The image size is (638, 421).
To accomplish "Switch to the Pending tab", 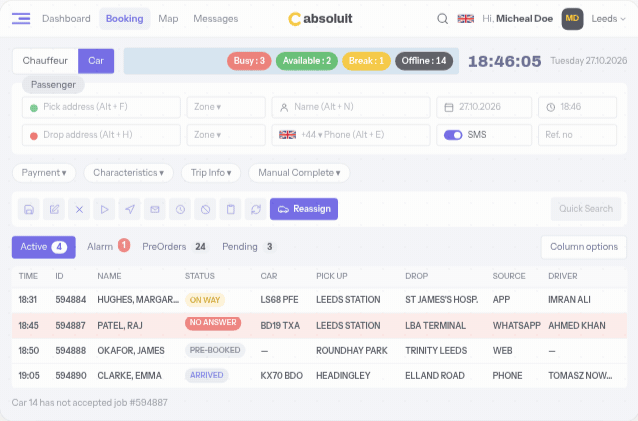I will (249, 247).
